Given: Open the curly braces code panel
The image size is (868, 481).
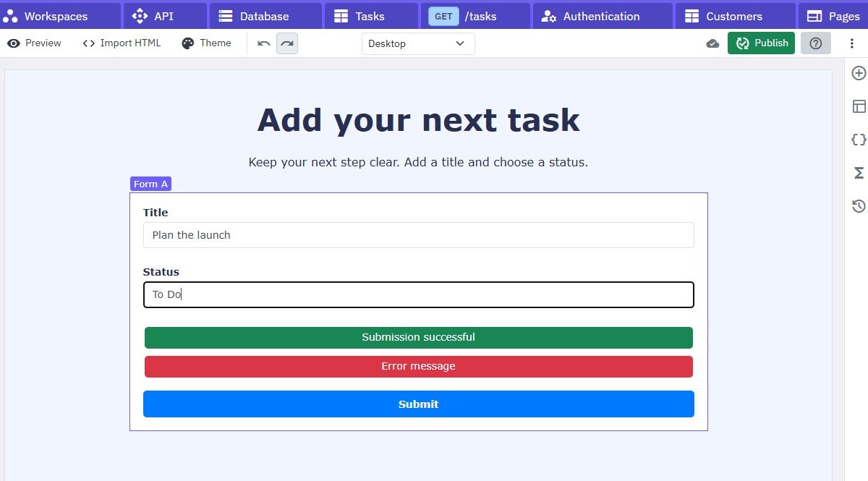Looking at the screenshot, I should [859, 140].
